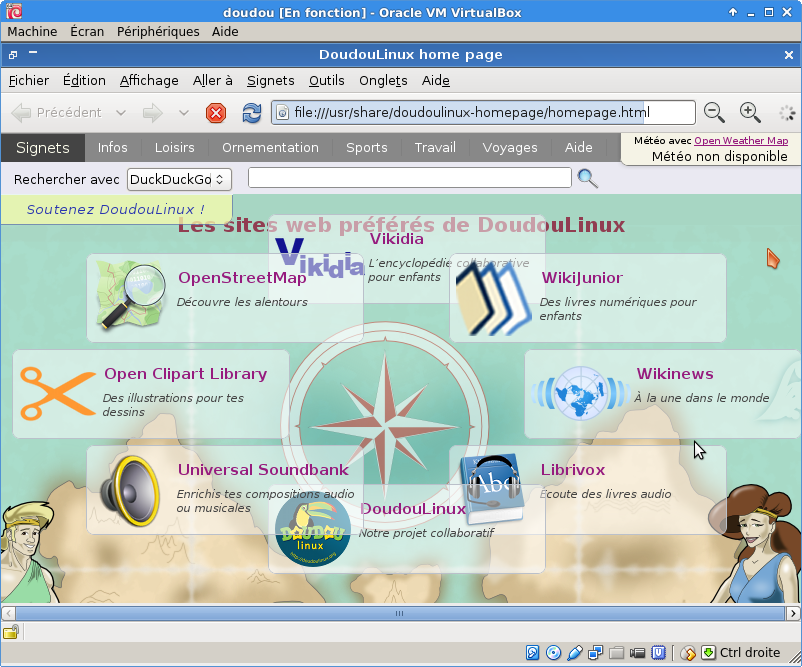
Task: Open forward history dropdown arrow
Action: click(184, 113)
